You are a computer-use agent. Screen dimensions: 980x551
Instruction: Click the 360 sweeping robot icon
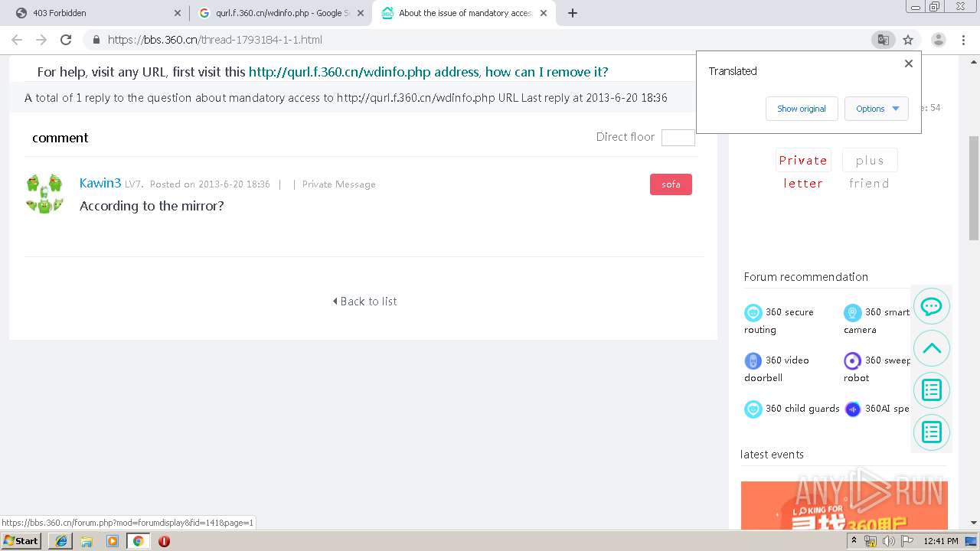tap(853, 360)
